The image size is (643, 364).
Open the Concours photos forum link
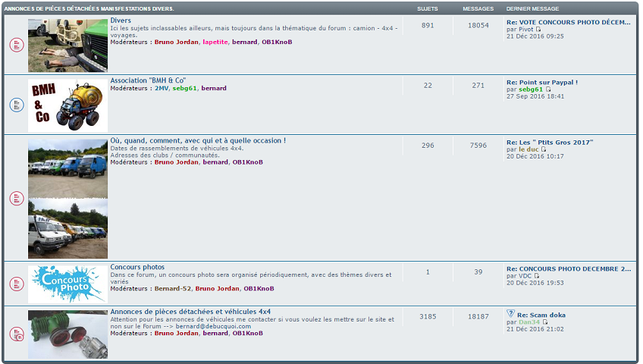pos(137,267)
